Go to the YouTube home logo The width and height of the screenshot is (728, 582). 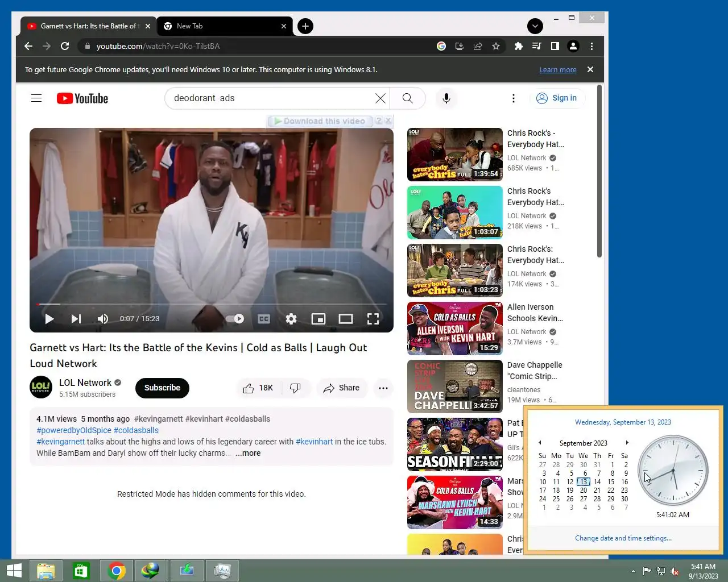(x=82, y=98)
